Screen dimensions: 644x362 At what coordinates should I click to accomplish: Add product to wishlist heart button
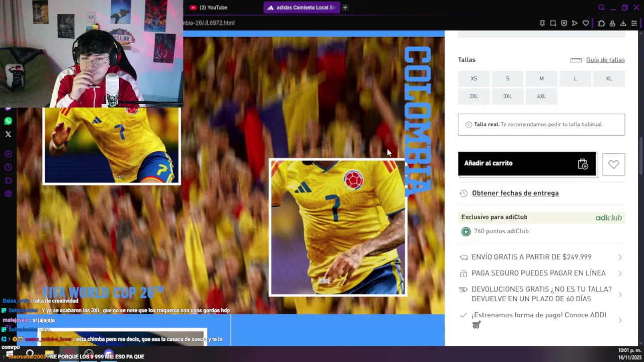(613, 164)
